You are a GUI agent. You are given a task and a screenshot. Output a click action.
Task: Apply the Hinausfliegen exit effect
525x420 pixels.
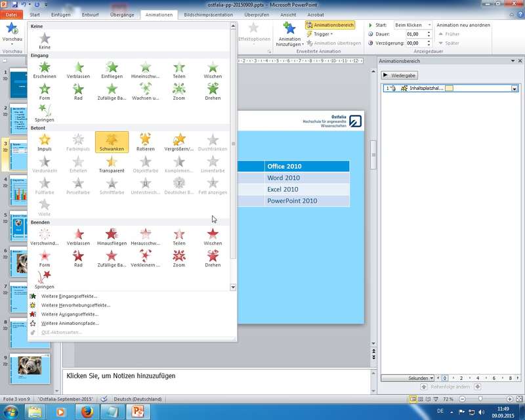tap(112, 237)
